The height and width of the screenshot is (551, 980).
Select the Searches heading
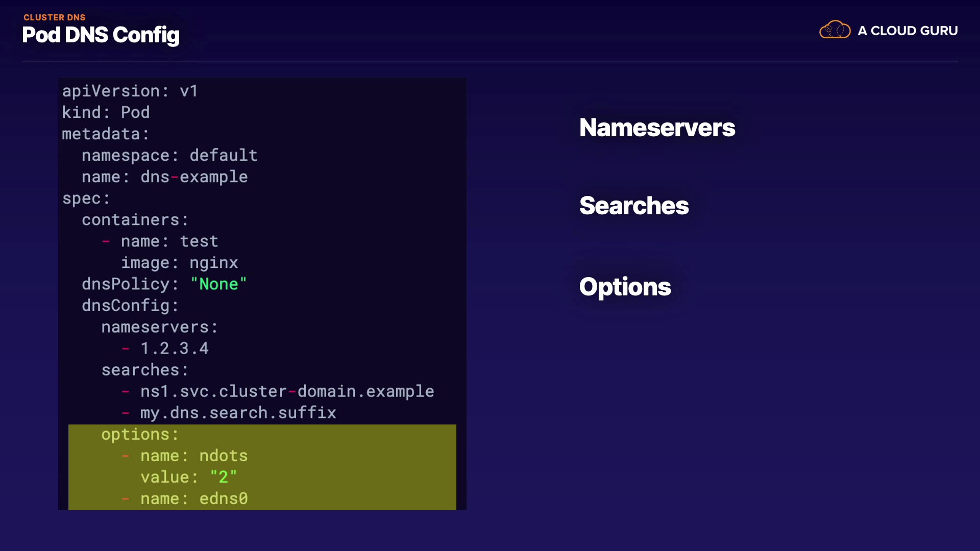(x=634, y=206)
